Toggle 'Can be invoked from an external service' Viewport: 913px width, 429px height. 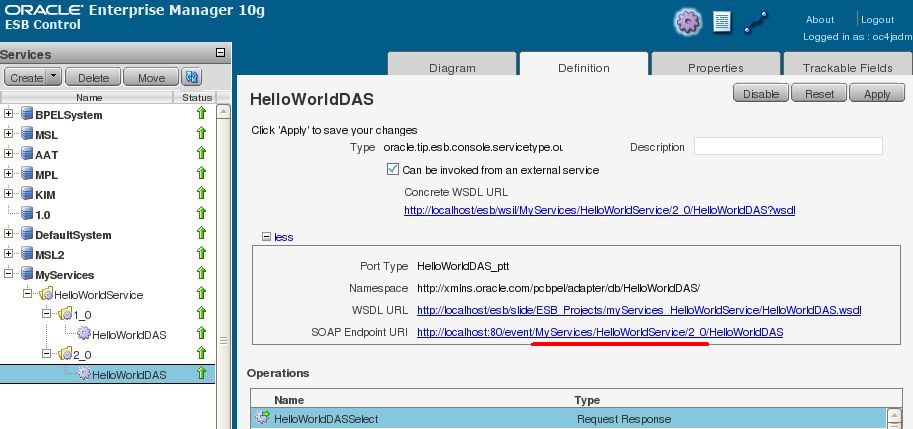pos(392,169)
